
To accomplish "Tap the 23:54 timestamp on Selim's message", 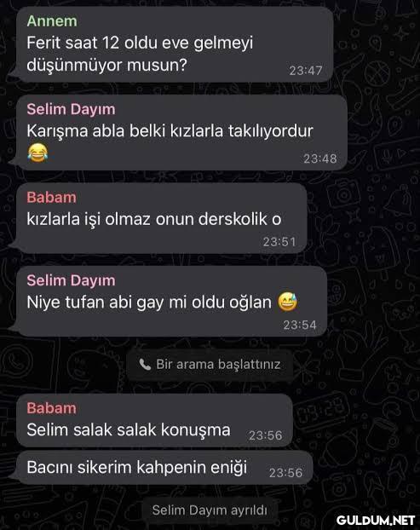I will (x=300, y=325).
